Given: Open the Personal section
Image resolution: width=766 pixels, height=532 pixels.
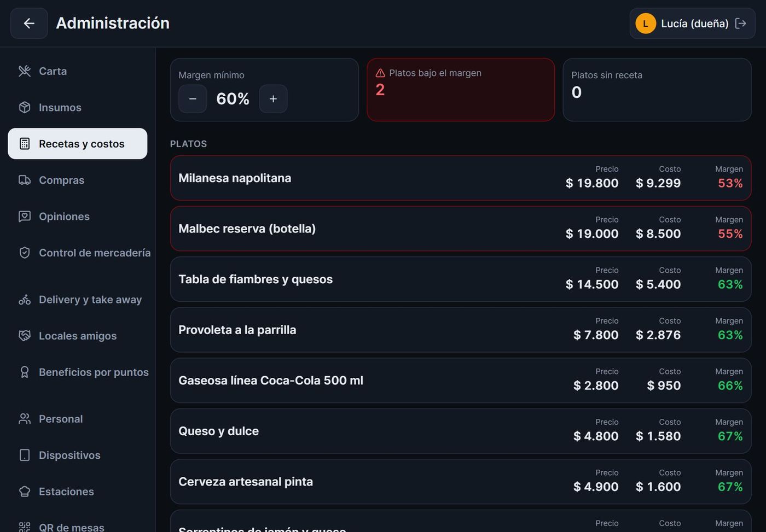Looking at the screenshot, I should tap(78, 419).
